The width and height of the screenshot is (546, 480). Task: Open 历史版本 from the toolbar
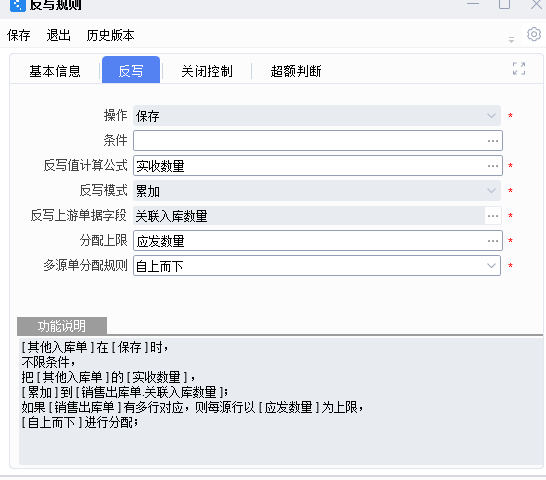[x=110, y=35]
